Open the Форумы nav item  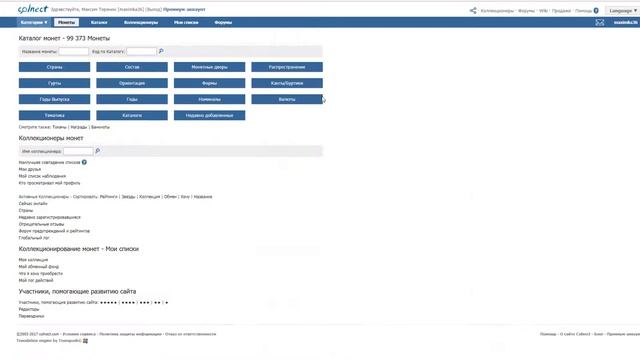point(223,22)
